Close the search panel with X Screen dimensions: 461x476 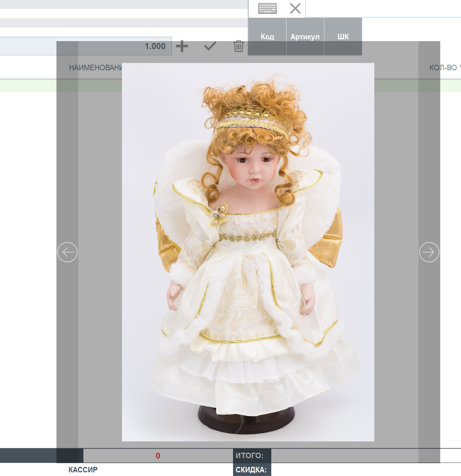295,8
